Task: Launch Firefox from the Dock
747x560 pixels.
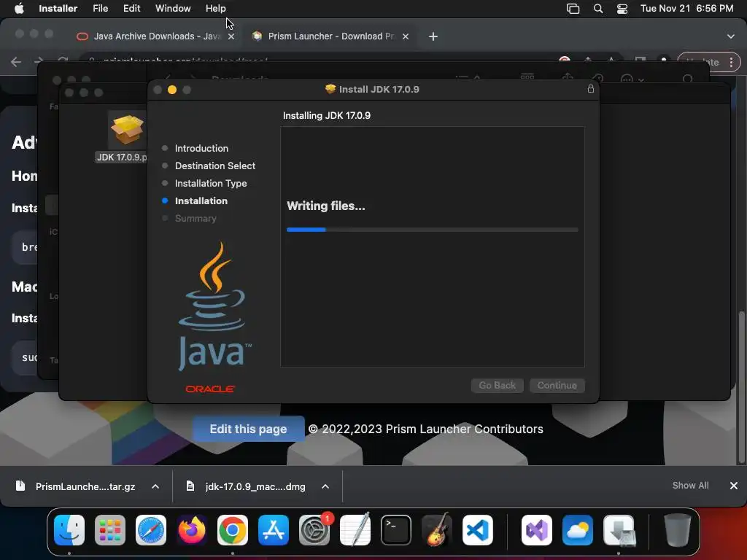Action: pos(192,530)
